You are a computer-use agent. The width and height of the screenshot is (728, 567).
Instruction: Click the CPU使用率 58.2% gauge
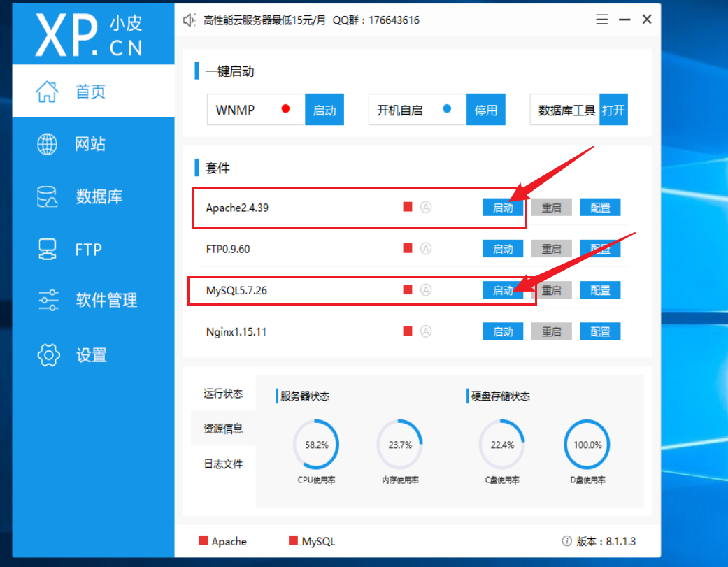(x=316, y=445)
